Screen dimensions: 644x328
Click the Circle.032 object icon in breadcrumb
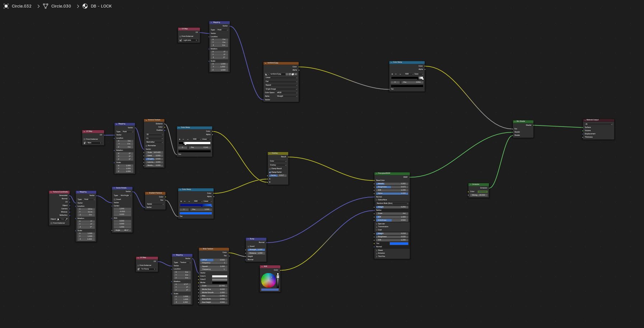(x=6, y=6)
